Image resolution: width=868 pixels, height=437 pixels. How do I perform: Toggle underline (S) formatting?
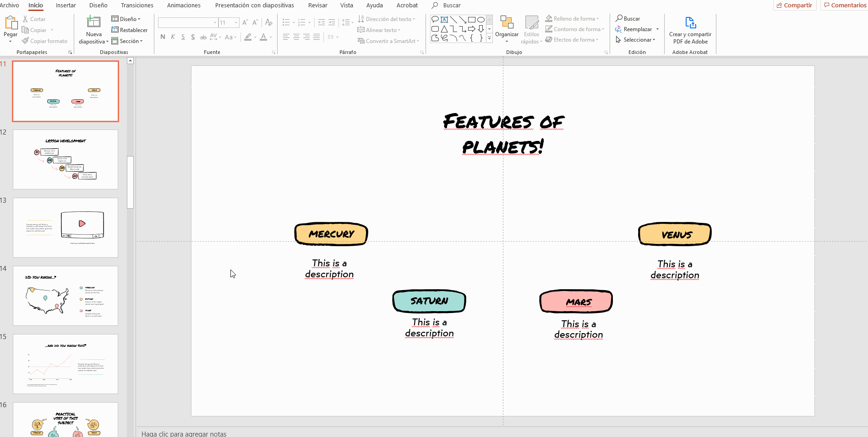click(x=183, y=37)
